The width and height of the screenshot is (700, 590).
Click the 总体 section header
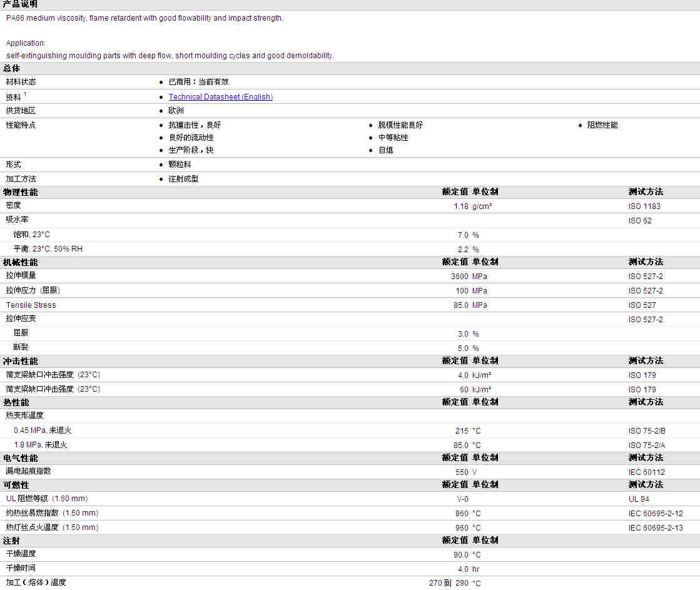click(x=12, y=69)
